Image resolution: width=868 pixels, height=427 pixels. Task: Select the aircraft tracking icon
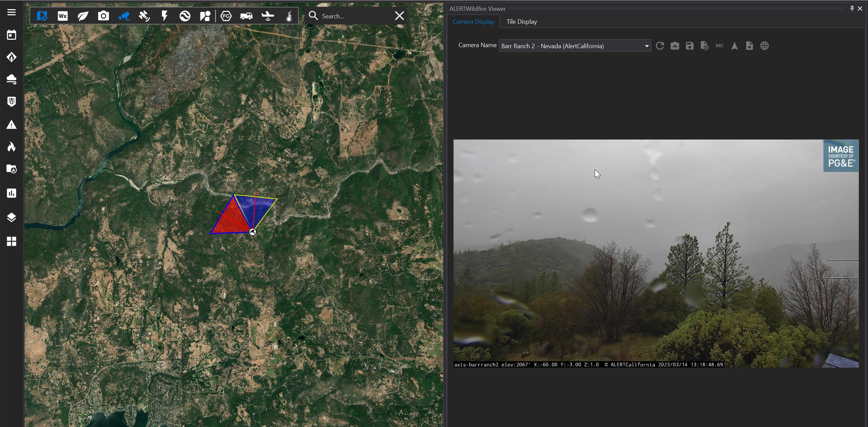click(x=267, y=16)
